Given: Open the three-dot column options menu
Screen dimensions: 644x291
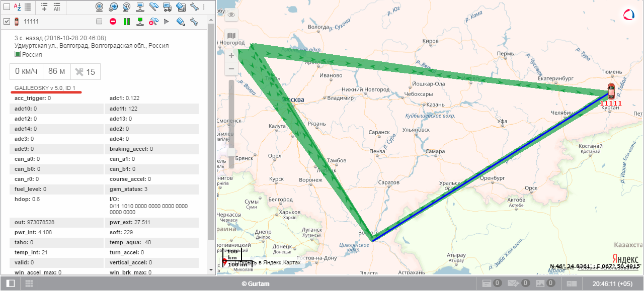Looking at the screenshot, I should pos(204,7).
